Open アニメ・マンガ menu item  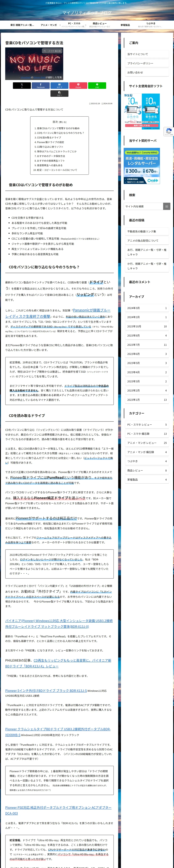pos(49,25)
